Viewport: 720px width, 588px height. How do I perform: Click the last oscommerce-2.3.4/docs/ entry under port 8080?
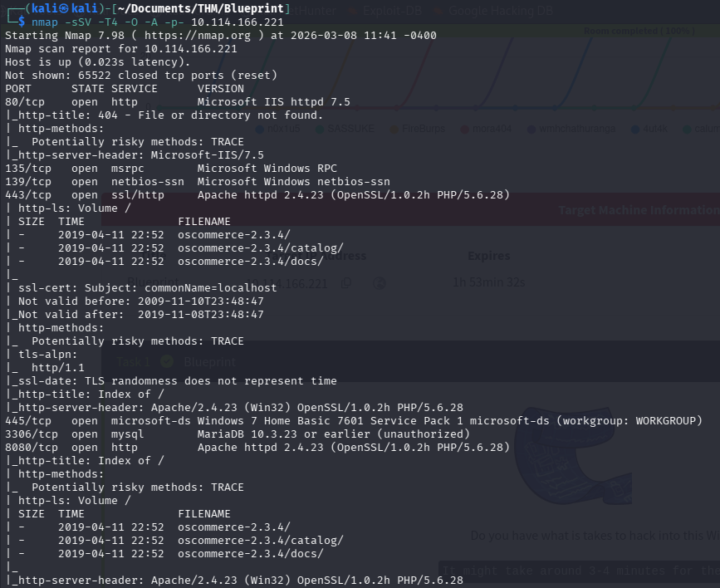[x=250, y=554]
